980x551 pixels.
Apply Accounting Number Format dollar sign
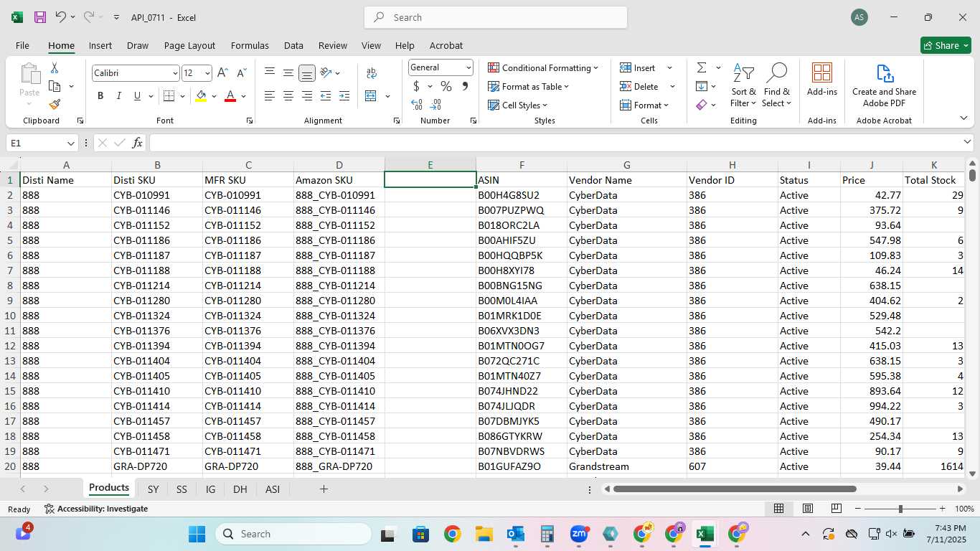click(416, 86)
